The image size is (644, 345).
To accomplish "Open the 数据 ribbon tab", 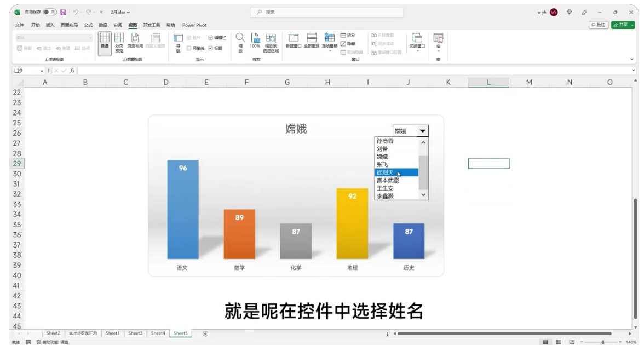I will (x=103, y=25).
